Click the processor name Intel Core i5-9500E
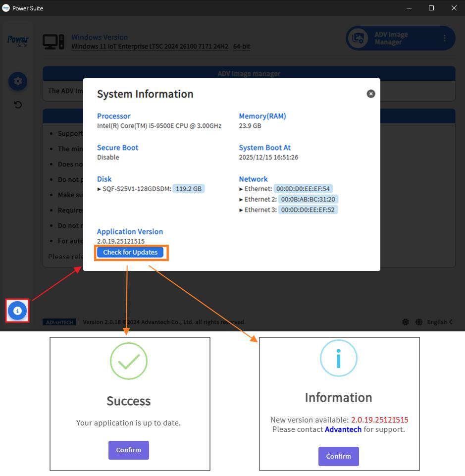Screen dimensions: 465x476 pos(159,126)
